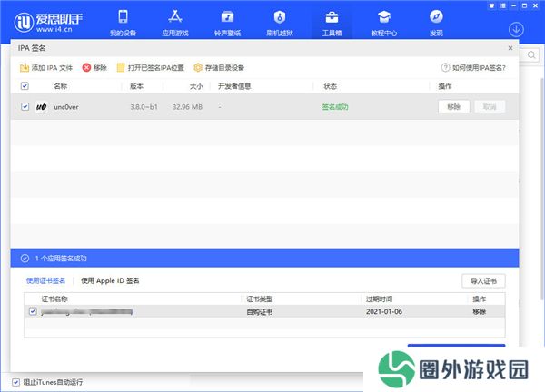Open 应用游戏 apps and games section
The width and height of the screenshot is (545, 392).
(175, 23)
